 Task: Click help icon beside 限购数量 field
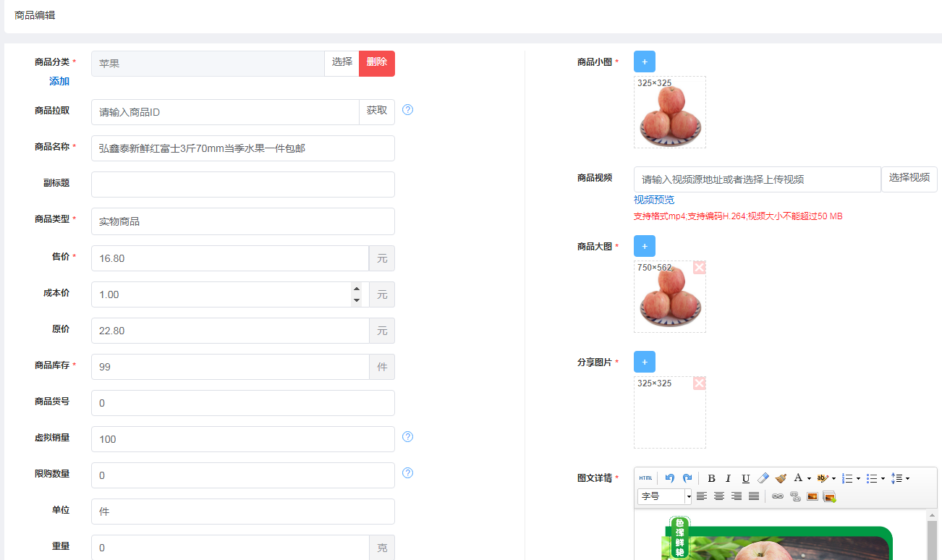coord(407,472)
